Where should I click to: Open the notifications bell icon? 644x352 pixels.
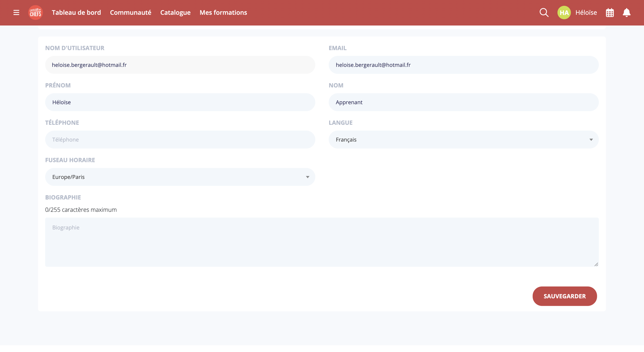(627, 12)
